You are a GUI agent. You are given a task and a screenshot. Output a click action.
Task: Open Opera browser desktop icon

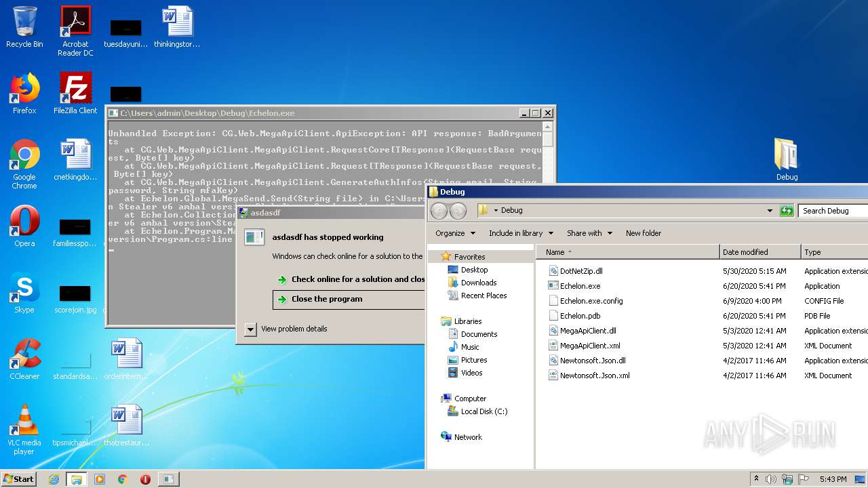pos(24,226)
